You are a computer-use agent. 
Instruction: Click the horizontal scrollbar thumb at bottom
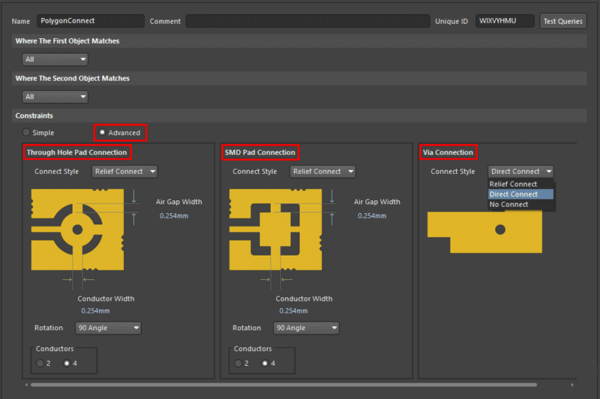click(284, 385)
